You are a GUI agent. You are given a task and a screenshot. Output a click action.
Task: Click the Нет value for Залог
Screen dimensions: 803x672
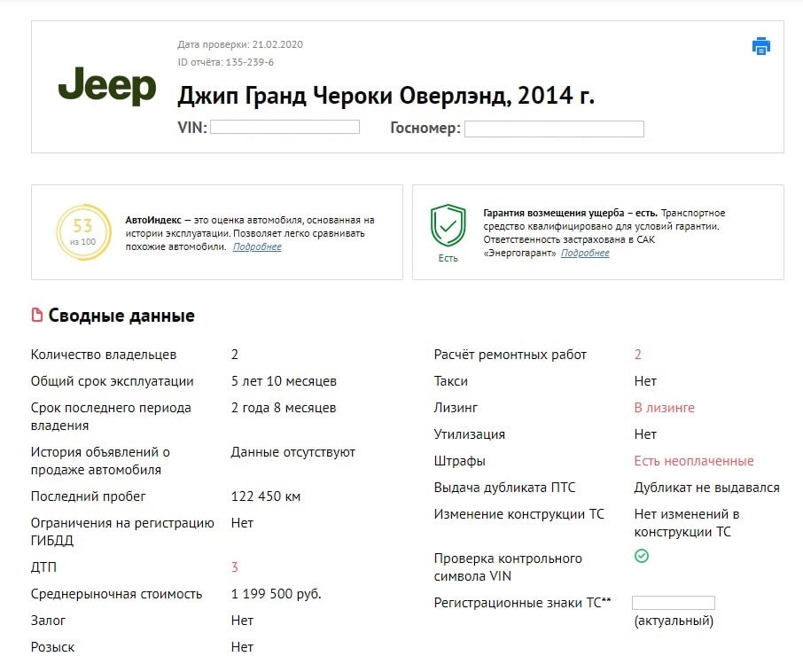(x=242, y=621)
